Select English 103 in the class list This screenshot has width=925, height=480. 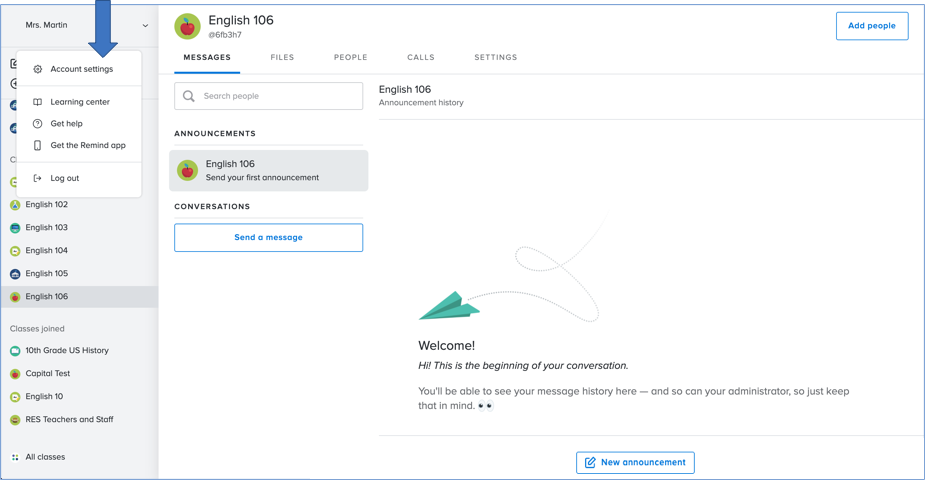point(46,228)
